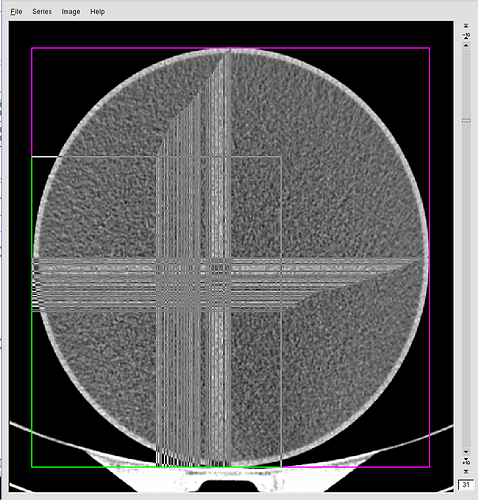This screenshot has width=478, height=500.
Task: Click the next slice down arrow
Action: pos(466,452)
